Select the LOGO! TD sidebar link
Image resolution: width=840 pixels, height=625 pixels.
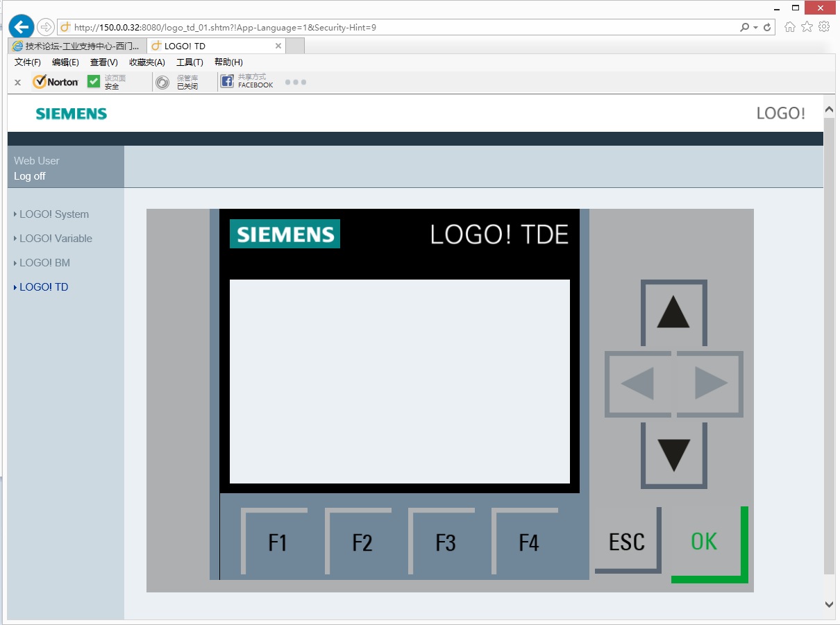tap(44, 287)
